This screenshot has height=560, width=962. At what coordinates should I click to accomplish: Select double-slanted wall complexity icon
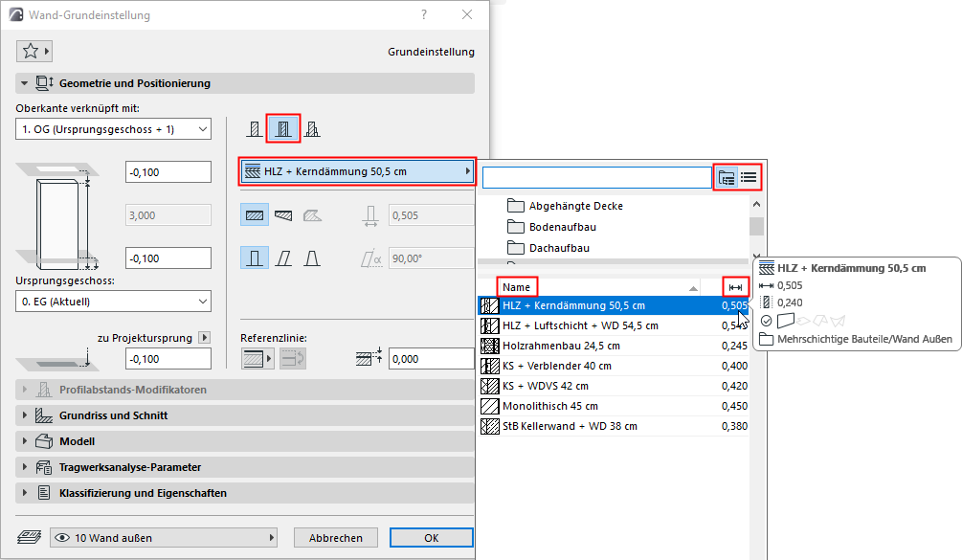312,258
